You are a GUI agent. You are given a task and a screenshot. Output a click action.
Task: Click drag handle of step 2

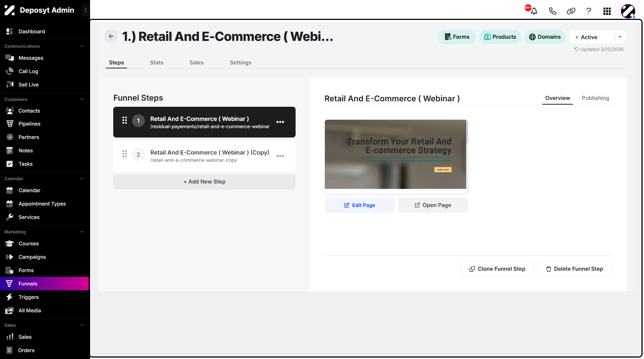tap(124, 154)
